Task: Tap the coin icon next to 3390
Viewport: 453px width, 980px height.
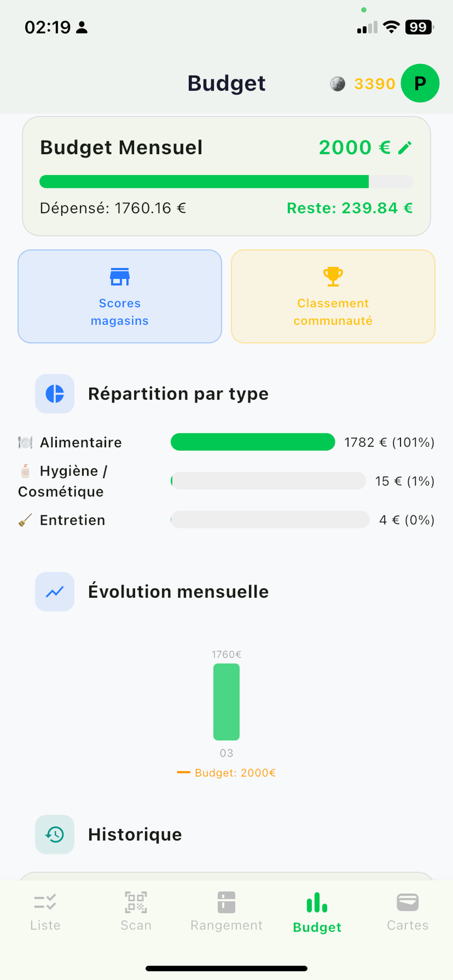Action: tap(337, 84)
